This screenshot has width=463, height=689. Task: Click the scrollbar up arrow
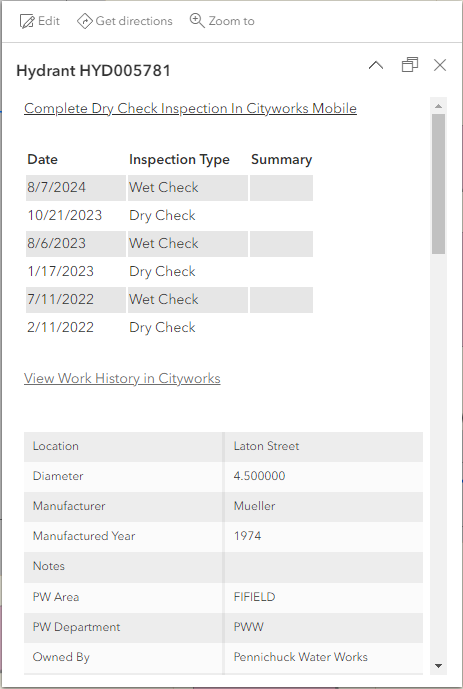pyautogui.click(x=438, y=106)
